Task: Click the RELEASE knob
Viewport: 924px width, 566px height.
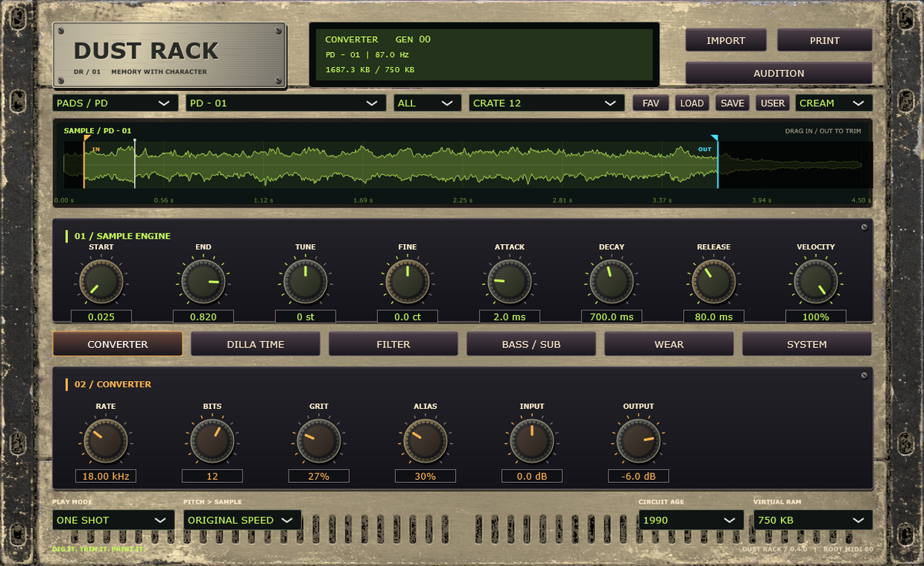Action: [714, 281]
